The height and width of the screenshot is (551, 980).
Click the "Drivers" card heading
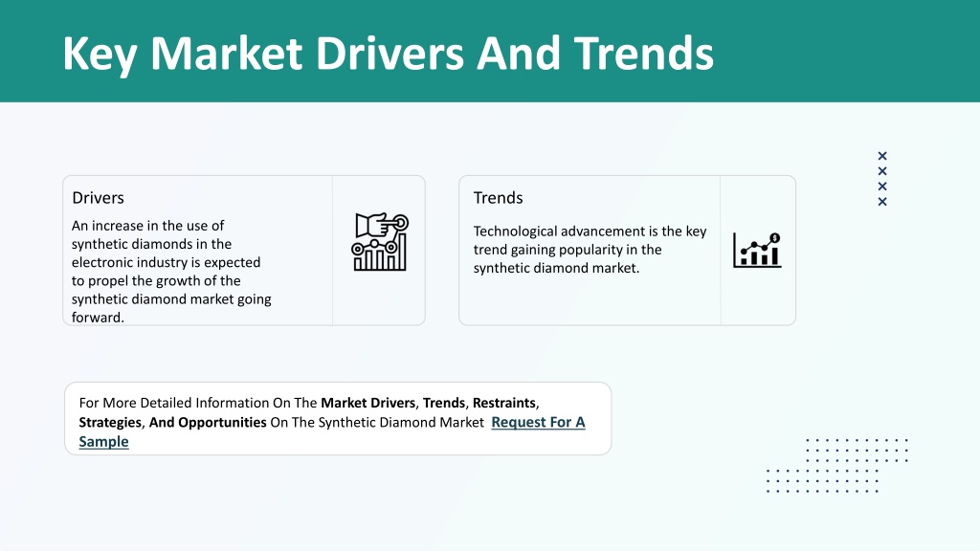(99, 198)
